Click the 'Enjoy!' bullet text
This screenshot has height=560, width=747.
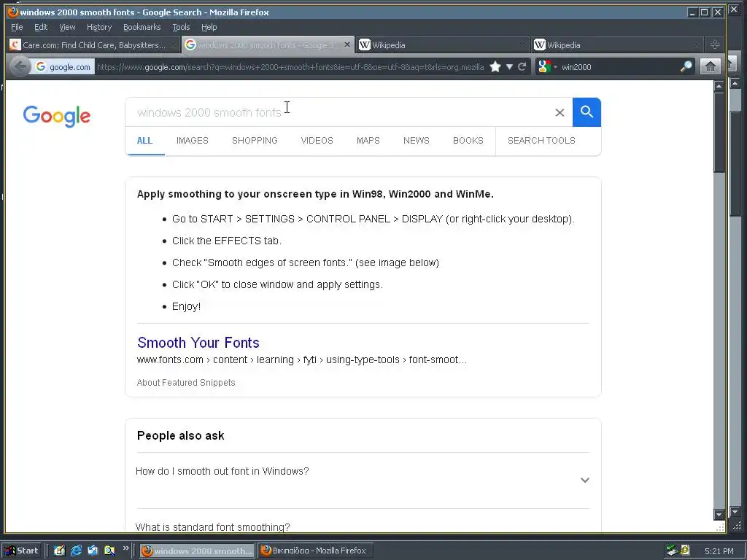pos(186,306)
